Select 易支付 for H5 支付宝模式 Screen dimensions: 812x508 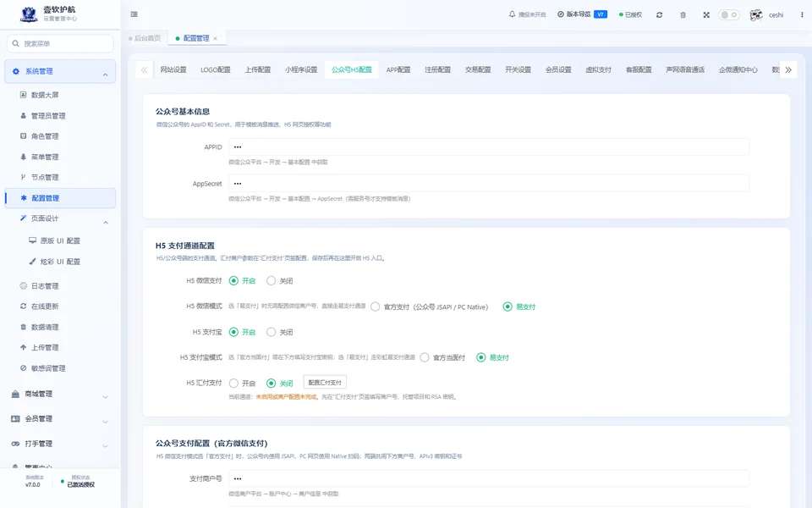point(481,357)
